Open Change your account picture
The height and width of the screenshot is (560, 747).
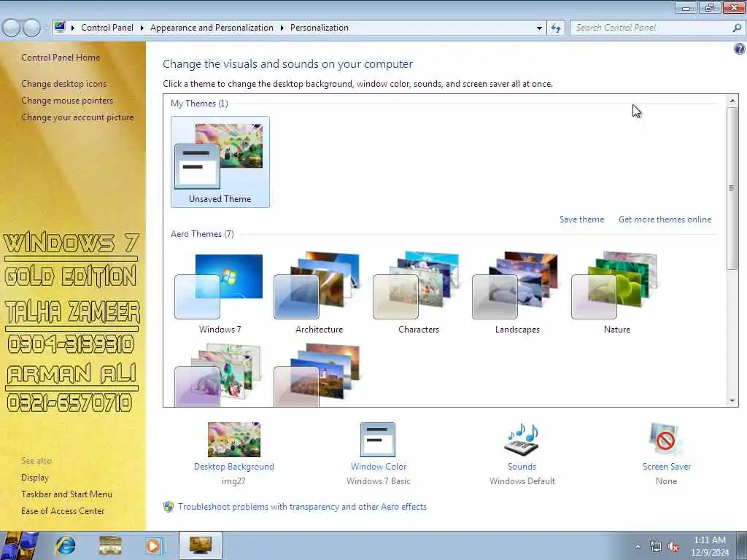point(77,117)
